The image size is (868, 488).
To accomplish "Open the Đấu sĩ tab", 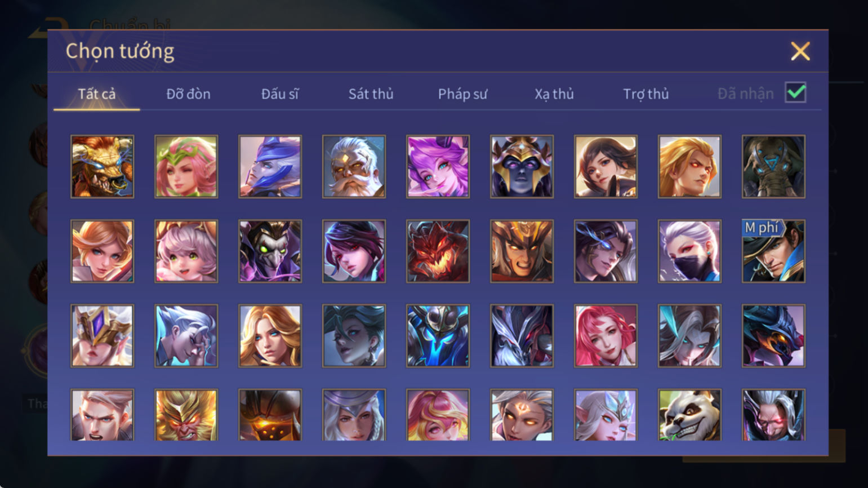I will coord(280,94).
